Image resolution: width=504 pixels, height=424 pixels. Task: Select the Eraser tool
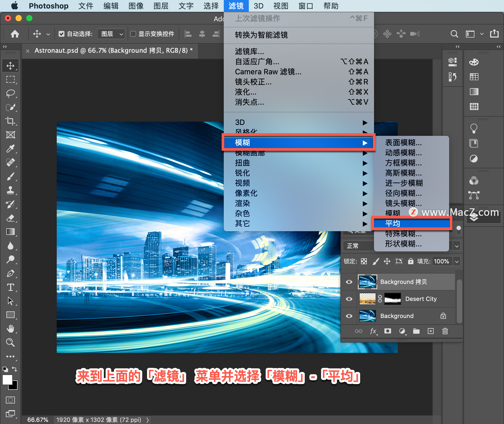(x=10, y=218)
